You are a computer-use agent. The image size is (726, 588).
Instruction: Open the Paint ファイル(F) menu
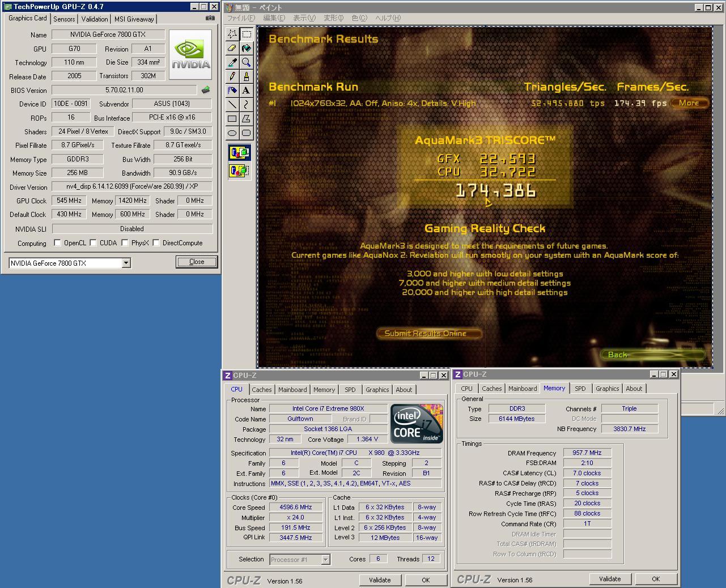241,18
